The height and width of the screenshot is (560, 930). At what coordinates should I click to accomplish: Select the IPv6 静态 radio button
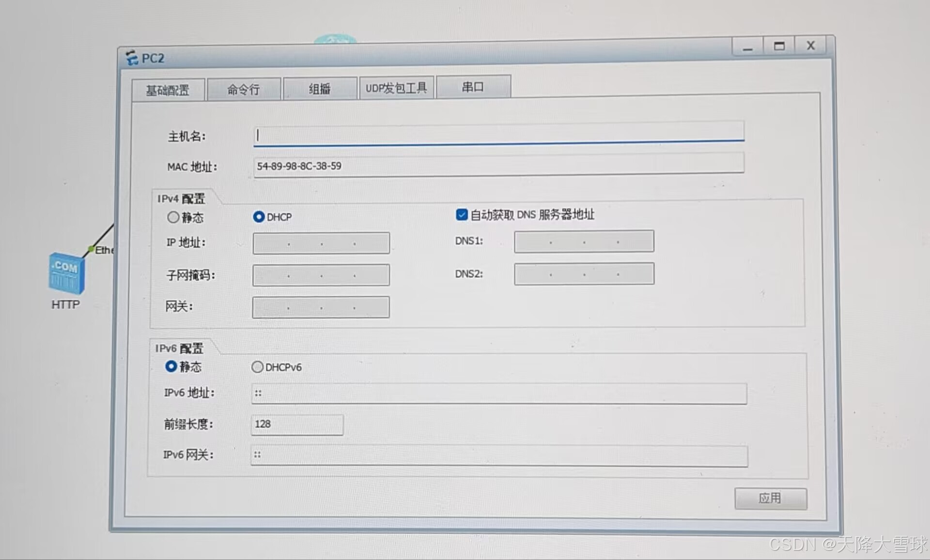point(171,366)
